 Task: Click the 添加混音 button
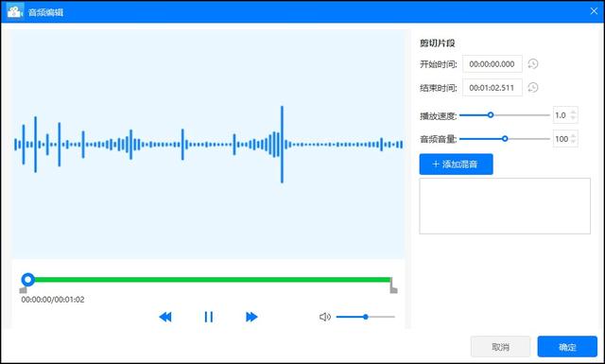click(x=456, y=165)
